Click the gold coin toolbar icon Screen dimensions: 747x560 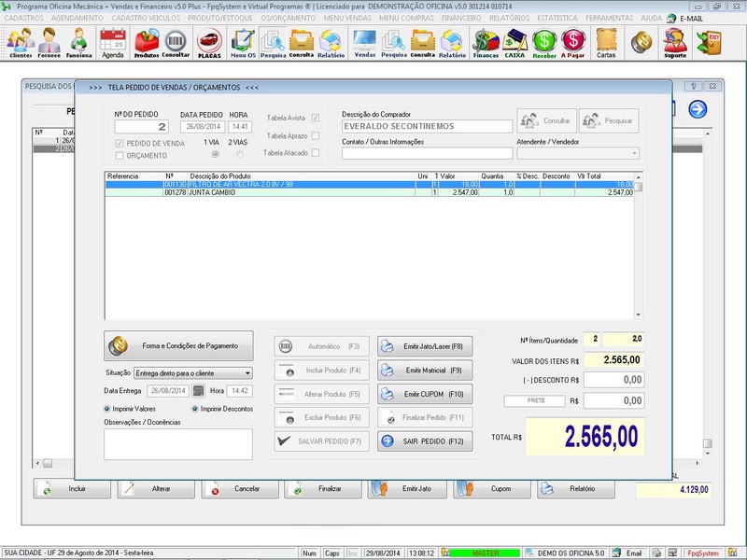[641, 42]
